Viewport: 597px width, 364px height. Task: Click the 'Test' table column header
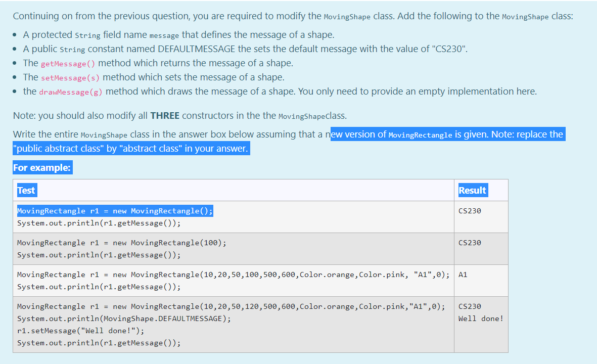click(x=26, y=190)
